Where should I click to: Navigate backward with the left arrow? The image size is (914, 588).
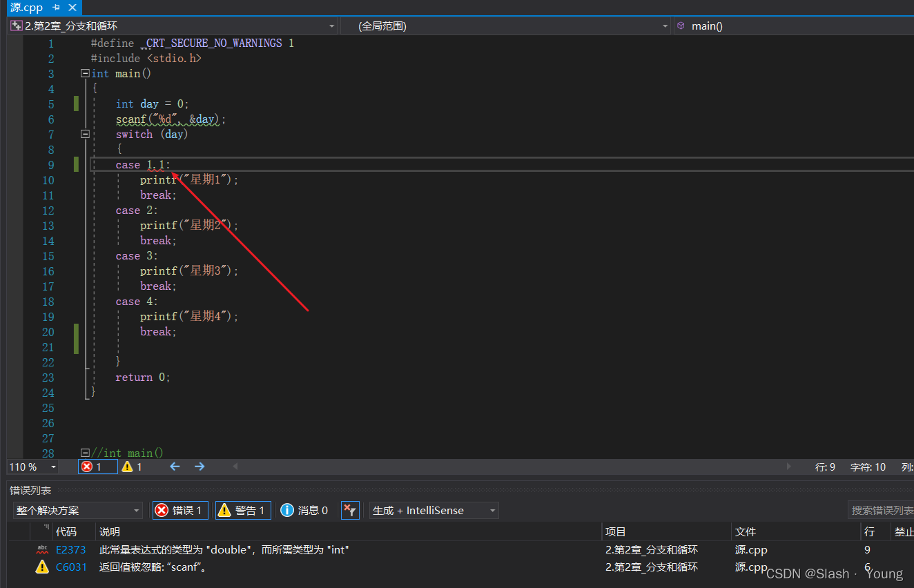175,467
